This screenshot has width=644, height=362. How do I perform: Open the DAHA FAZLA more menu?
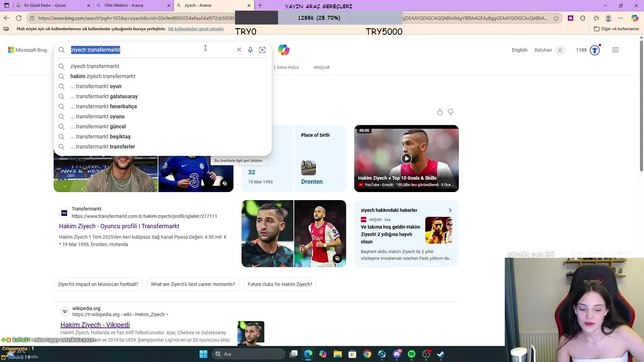click(x=286, y=67)
